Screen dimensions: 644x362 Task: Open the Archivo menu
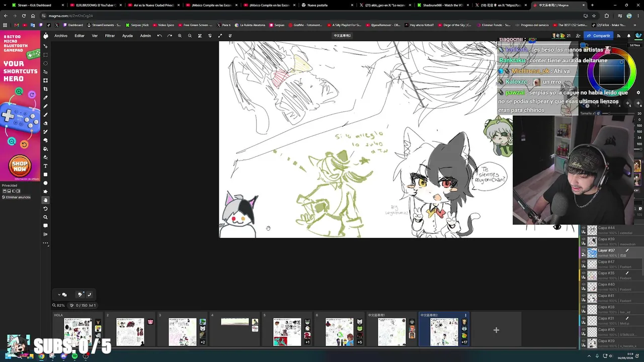click(x=61, y=36)
